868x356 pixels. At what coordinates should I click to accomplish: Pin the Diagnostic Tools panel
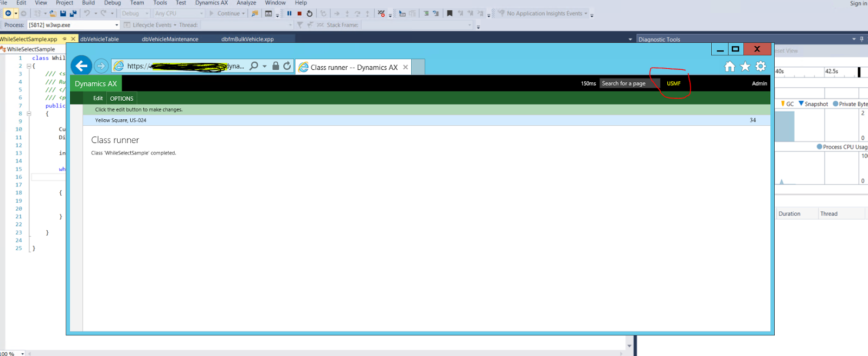tap(861, 39)
